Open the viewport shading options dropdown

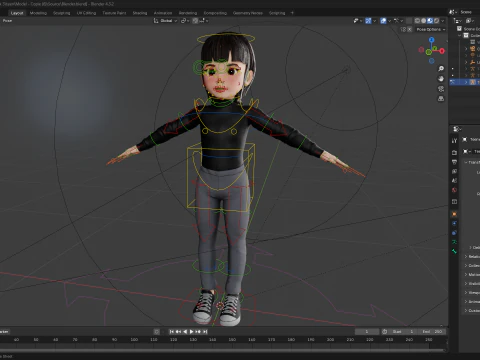[x=443, y=21]
